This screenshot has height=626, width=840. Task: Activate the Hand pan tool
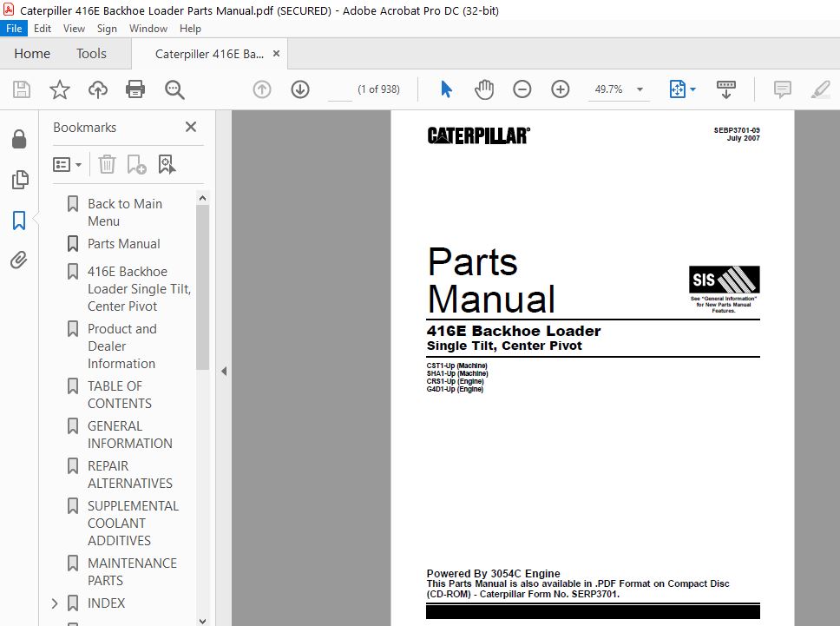click(483, 89)
